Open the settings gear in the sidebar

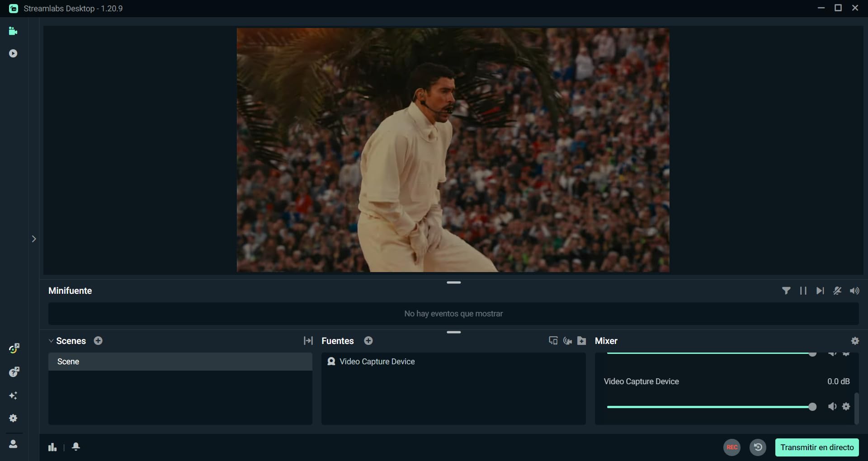pos(13,418)
